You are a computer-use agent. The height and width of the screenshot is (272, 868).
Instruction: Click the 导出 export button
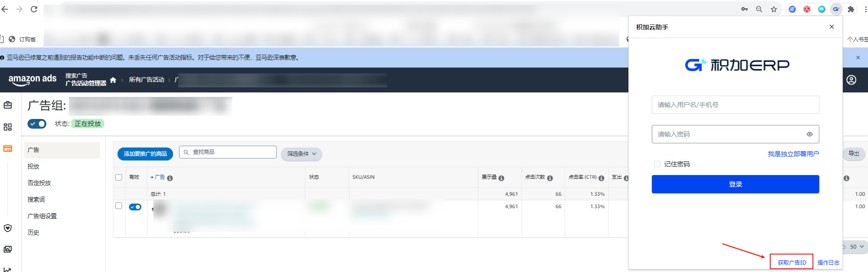pos(854,153)
